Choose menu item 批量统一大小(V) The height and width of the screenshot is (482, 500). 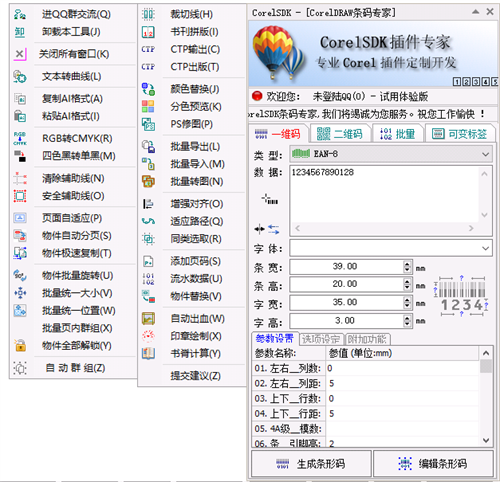[77, 293]
